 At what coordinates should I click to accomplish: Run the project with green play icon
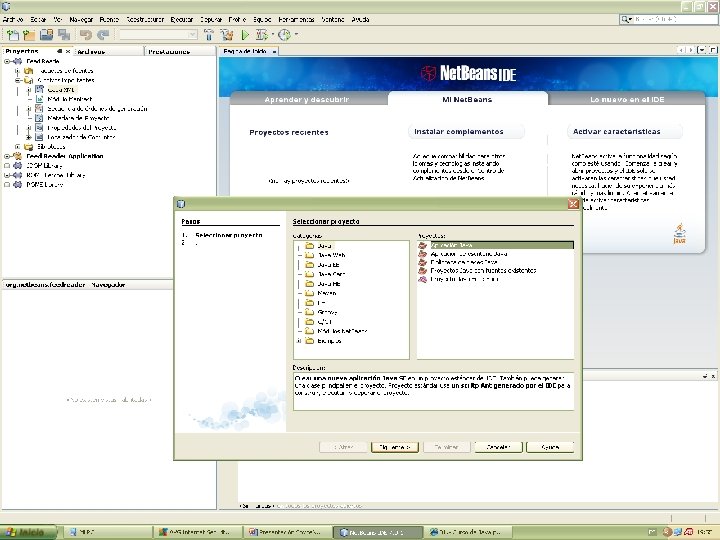(245, 35)
